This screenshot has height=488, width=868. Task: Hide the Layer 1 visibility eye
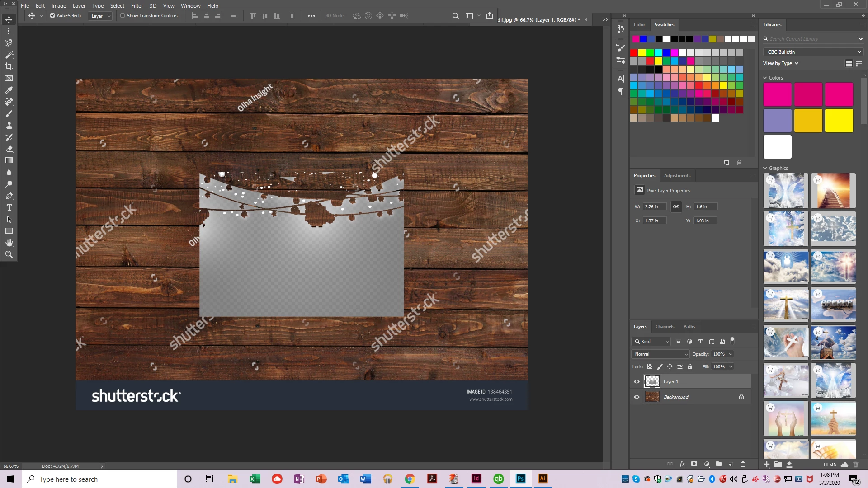tap(637, 382)
